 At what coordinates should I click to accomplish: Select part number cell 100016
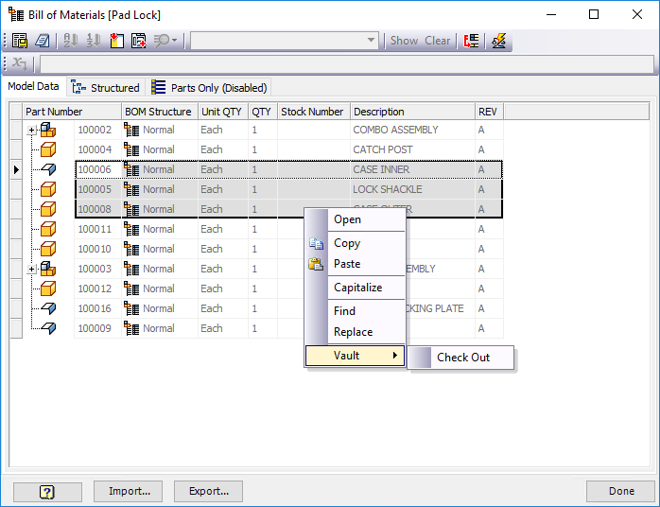[98, 308]
